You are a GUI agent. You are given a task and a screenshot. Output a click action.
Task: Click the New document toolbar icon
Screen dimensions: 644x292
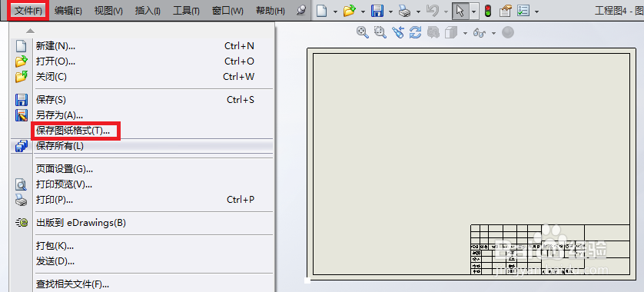pos(321,11)
